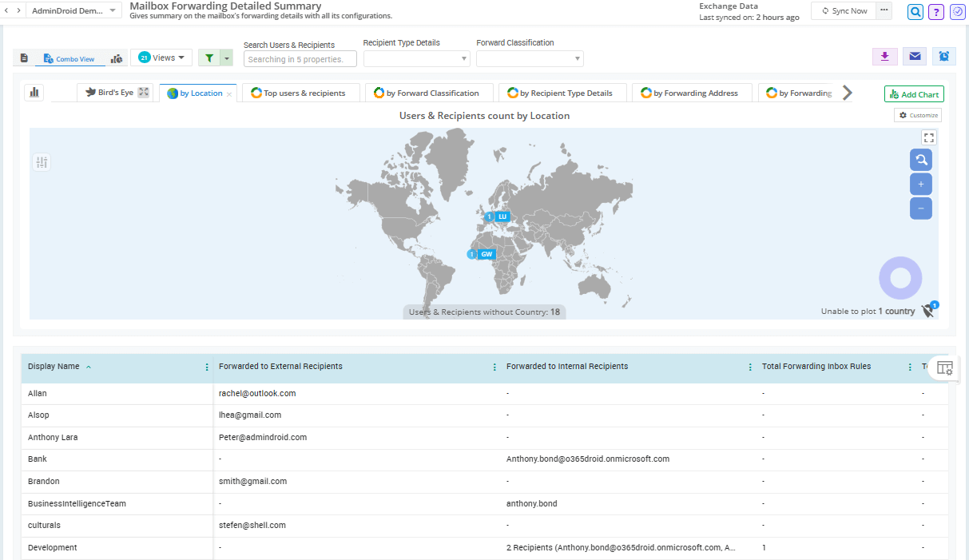Download the report with the export icon
The image size is (969, 560).
(x=884, y=57)
